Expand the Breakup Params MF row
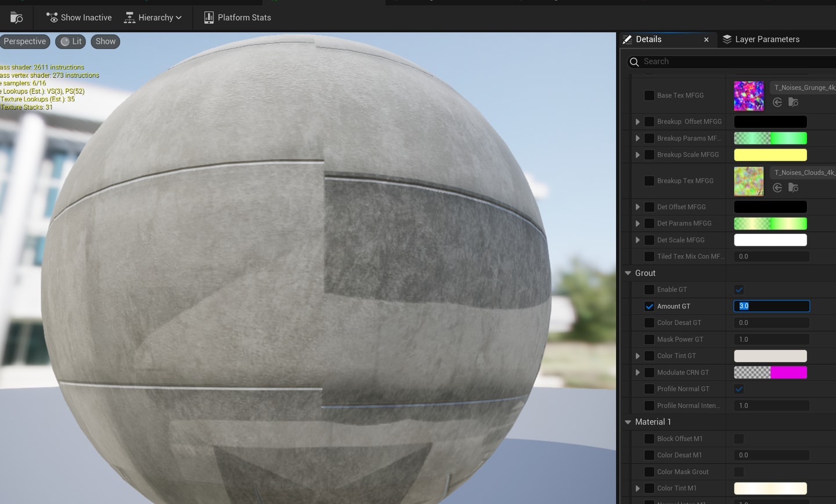The height and width of the screenshot is (504, 836). [x=637, y=138]
